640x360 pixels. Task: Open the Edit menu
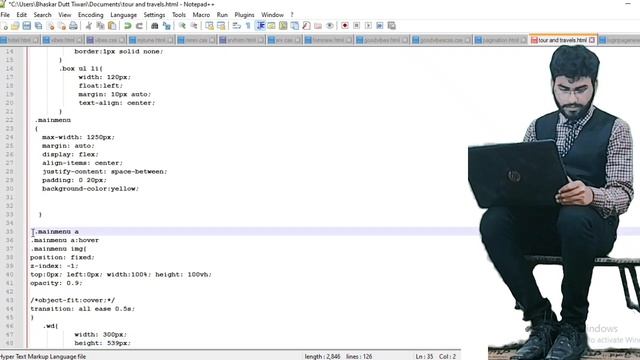[x=22, y=15]
